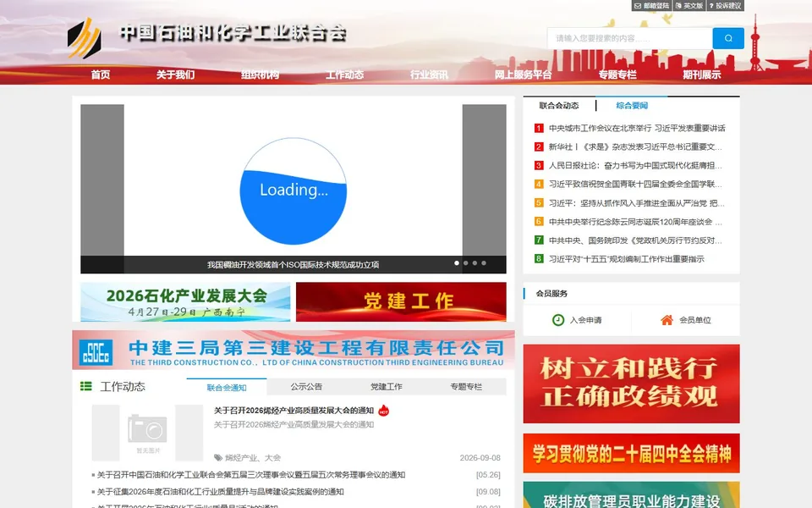Image resolution: width=812 pixels, height=508 pixels.
Task: Select the 专题专栏 tab under 工作动态
Action: click(466, 387)
